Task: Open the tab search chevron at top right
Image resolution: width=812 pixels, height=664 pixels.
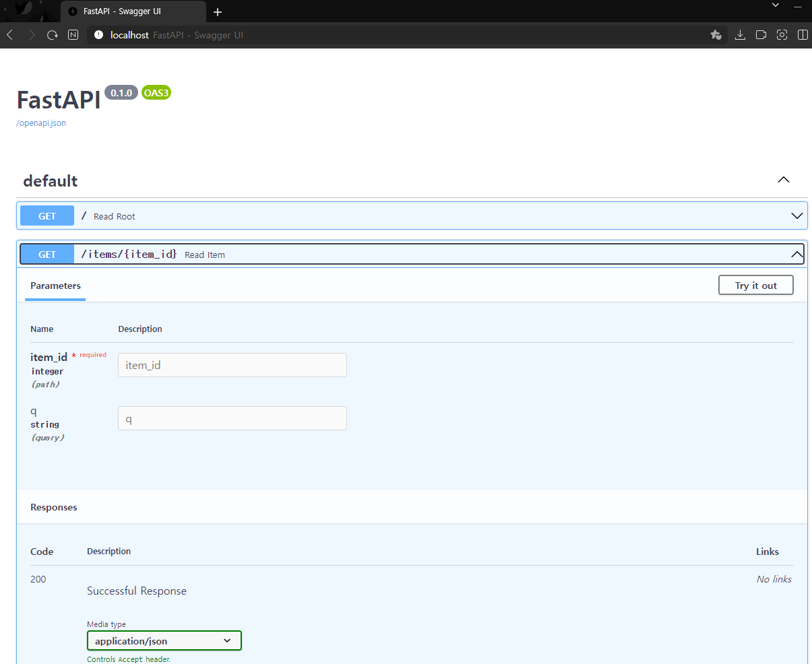Action: click(x=776, y=5)
